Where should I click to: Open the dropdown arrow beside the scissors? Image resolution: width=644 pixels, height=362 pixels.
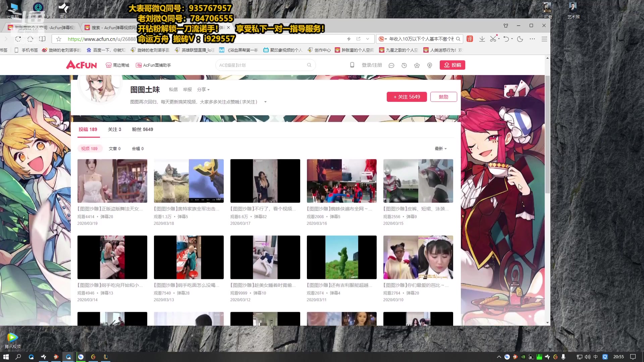point(499,39)
